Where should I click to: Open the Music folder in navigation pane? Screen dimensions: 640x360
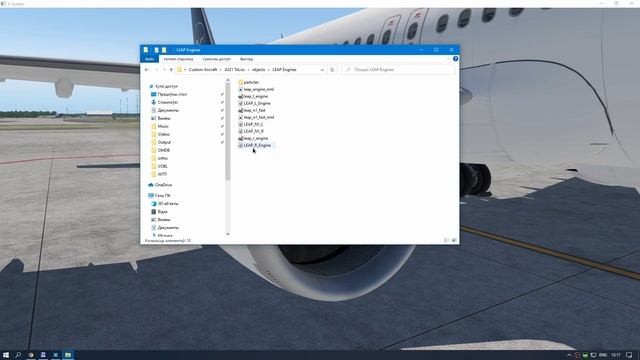160,127
